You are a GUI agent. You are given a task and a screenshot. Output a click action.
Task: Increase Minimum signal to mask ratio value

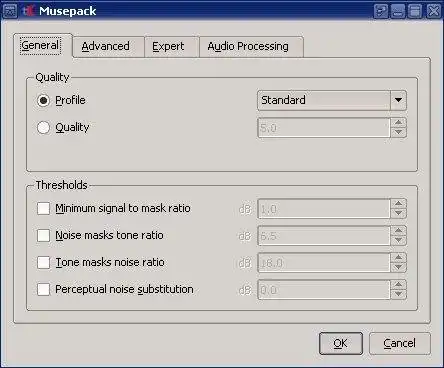(398, 204)
